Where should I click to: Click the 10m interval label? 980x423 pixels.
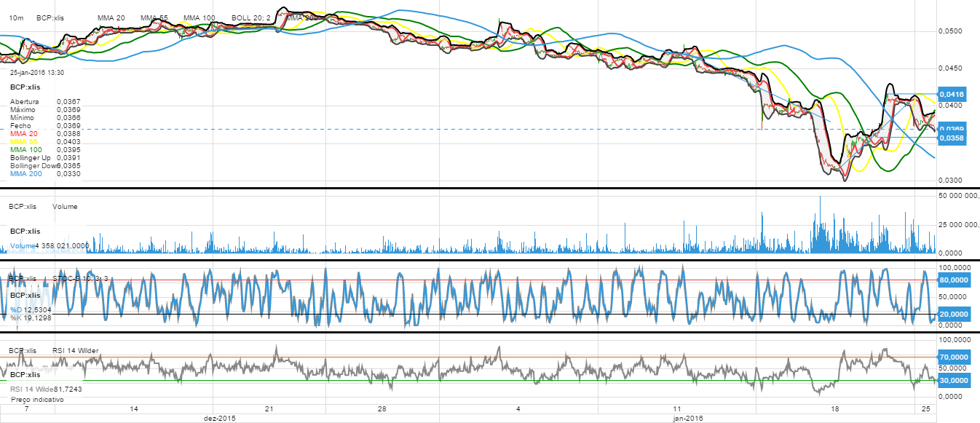point(15,17)
